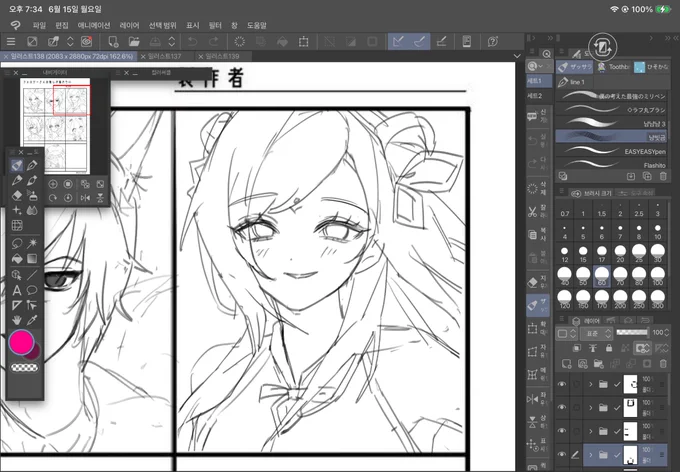Open the 필터 menu
Image resolution: width=680 pixels, height=472 pixels.
pos(215,26)
